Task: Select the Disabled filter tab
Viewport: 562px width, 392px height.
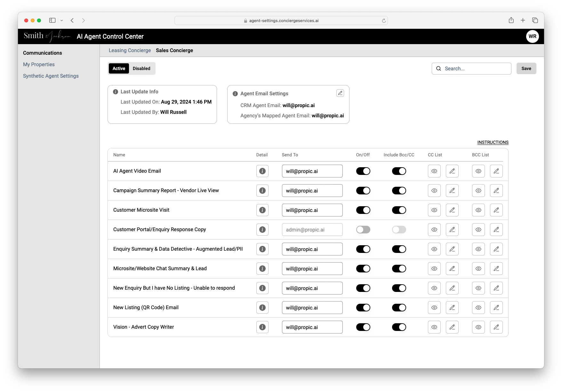Action: pos(141,68)
